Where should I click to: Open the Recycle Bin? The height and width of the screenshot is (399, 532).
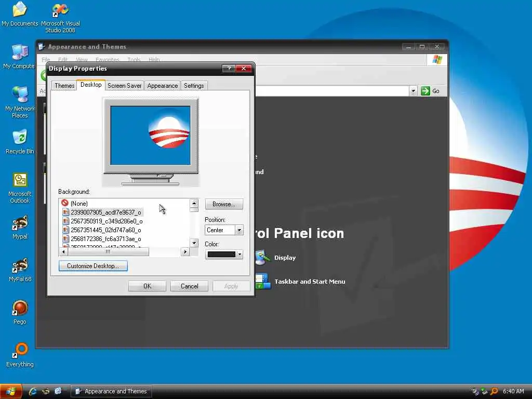tap(20, 141)
